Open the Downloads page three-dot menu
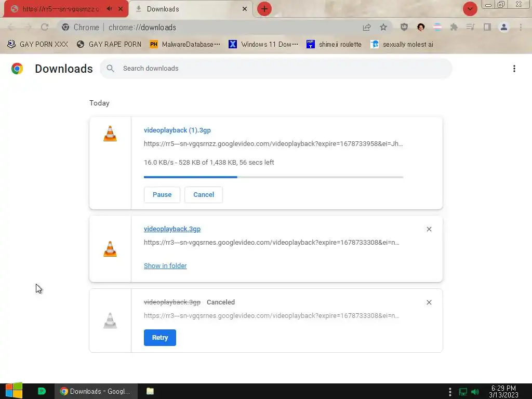Viewport: 532px width, 399px height. click(x=514, y=69)
